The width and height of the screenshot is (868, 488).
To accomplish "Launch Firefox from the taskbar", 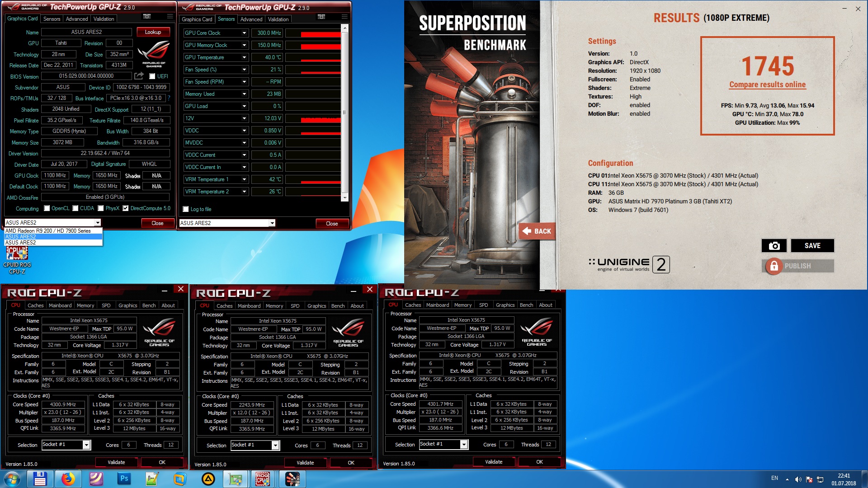I will click(x=68, y=479).
